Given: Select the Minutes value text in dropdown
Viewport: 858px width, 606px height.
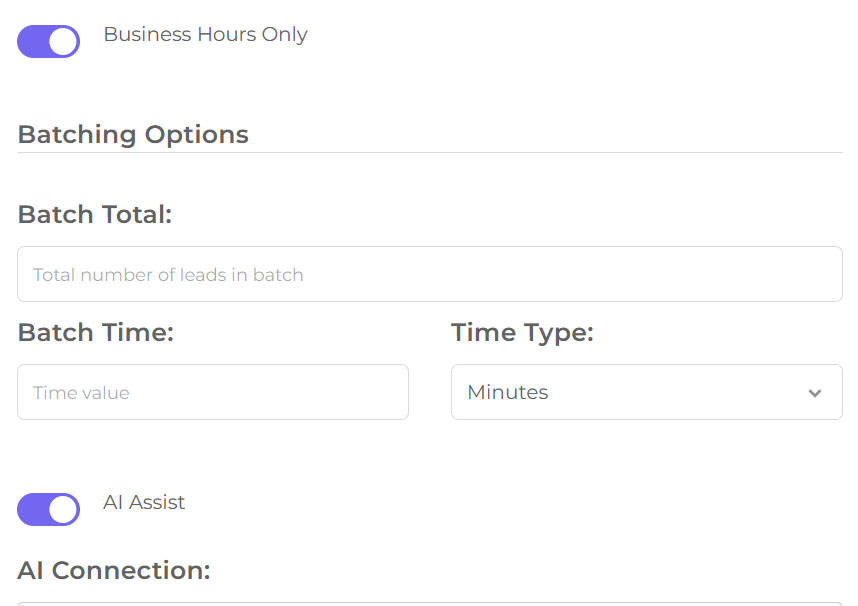Looking at the screenshot, I should [x=508, y=392].
